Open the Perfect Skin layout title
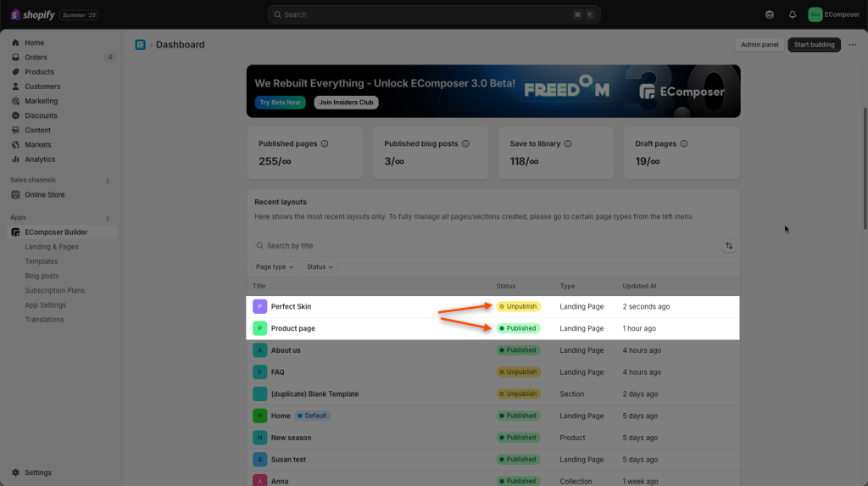 292,306
